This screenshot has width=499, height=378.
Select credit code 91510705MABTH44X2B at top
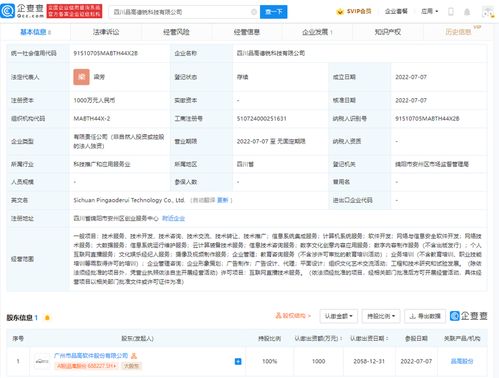pos(105,53)
